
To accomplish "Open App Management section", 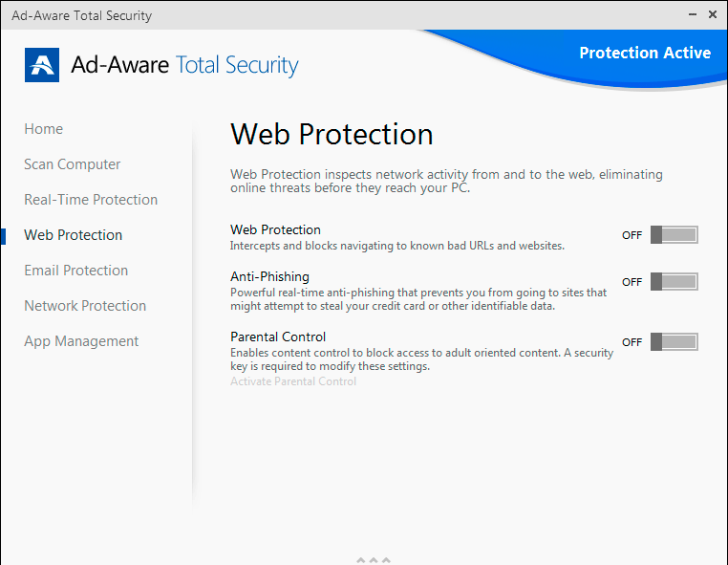I will coord(81,341).
